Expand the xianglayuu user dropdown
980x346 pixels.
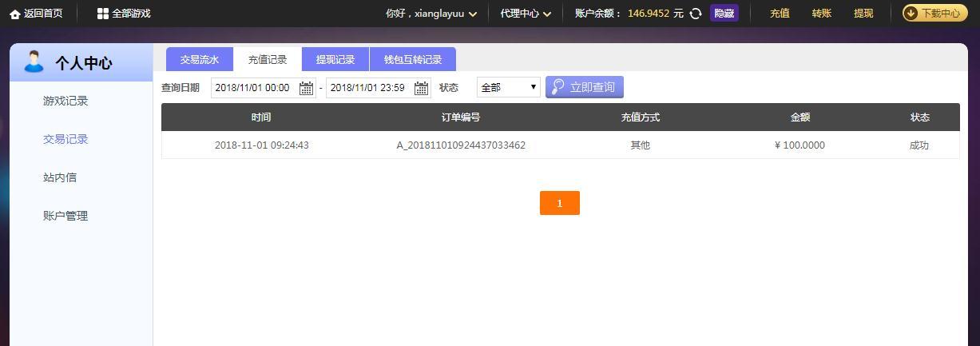[473, 14]
